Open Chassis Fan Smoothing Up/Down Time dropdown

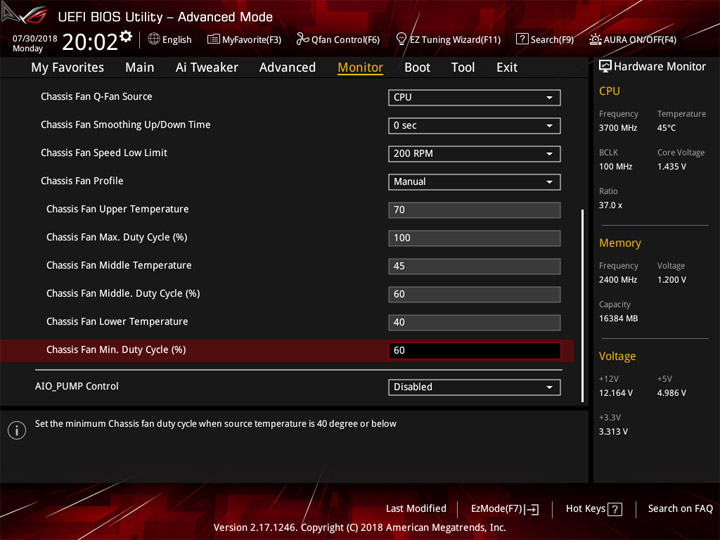coord(474,125)
